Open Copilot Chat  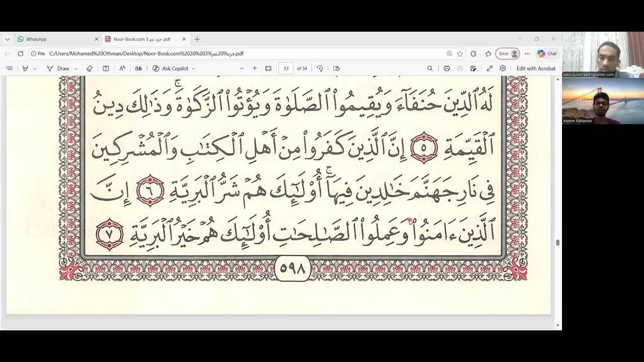click(547, 53)
